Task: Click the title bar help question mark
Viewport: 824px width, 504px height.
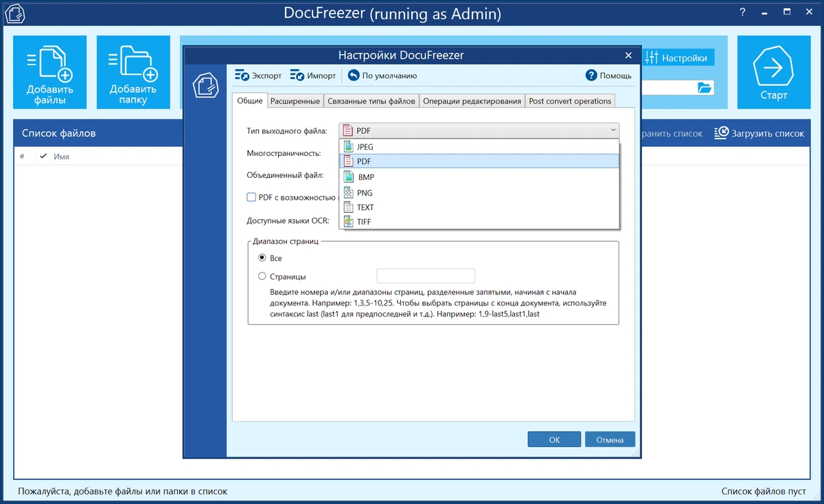Action: 742,12
